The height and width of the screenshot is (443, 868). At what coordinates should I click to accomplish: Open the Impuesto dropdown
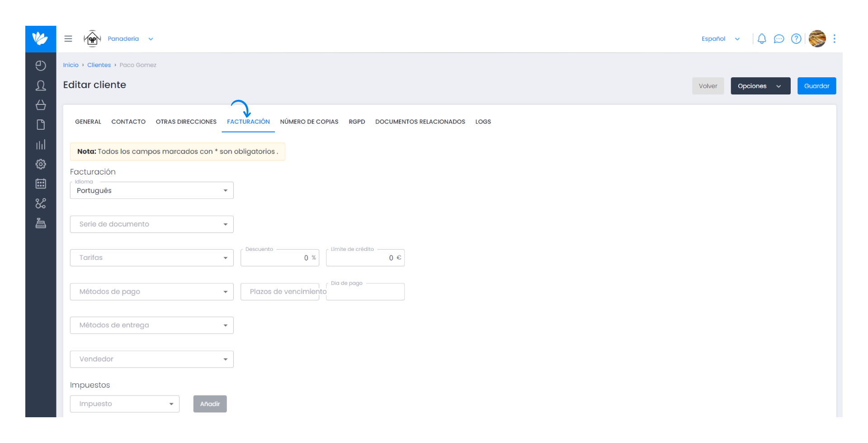pos(125,404)
